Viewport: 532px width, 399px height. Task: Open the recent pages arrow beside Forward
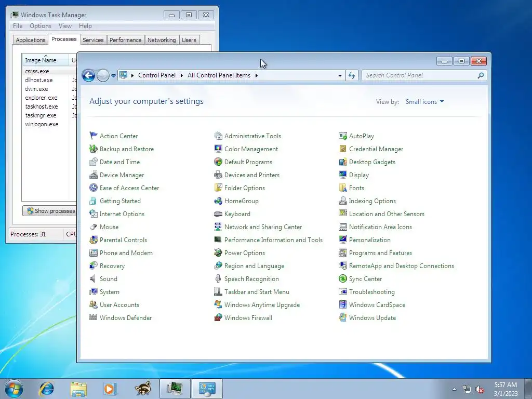click(x=113, y=76)
